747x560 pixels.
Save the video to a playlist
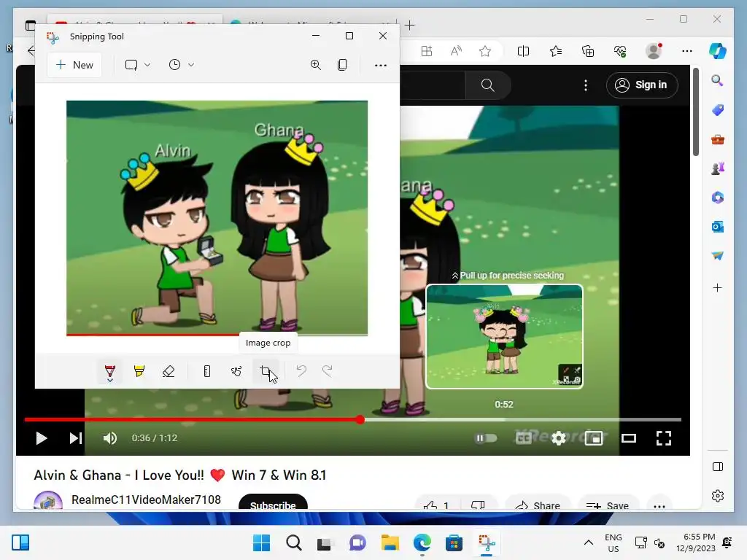coord(608,505)
